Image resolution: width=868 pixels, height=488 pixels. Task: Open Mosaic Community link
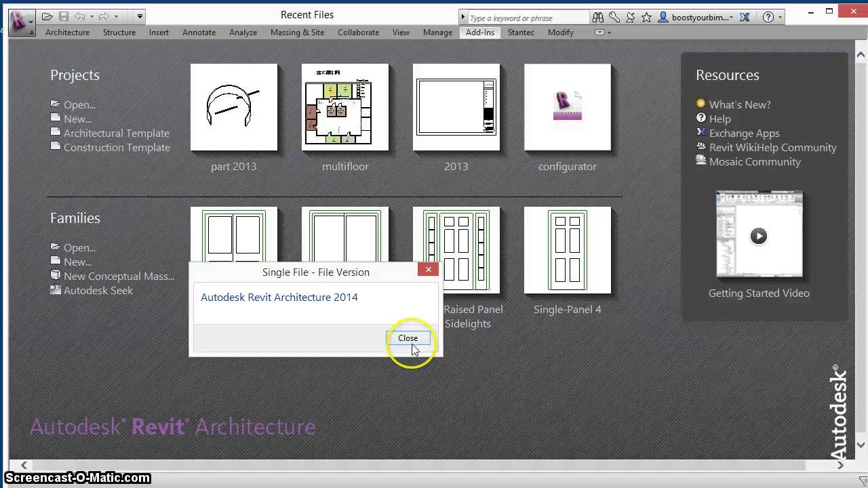(755, 161)
